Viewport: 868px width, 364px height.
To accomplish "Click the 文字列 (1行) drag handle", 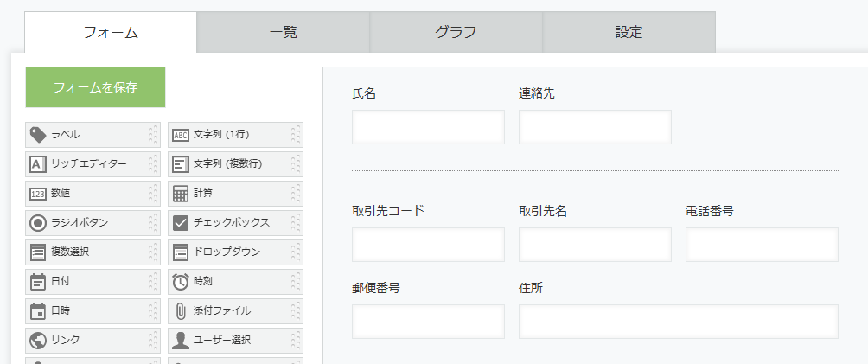I will point(296,135).
